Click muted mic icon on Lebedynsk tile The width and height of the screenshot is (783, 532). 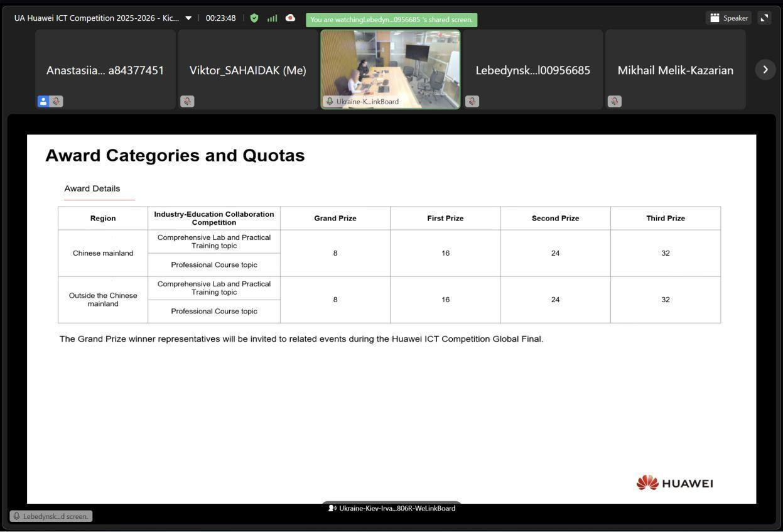click(x=472, y=101)
